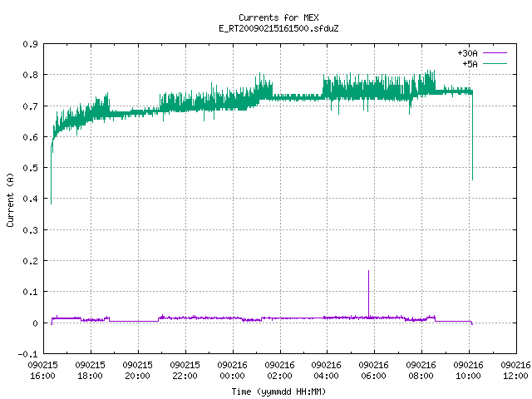The image size is (532, 399).
Task: Click the 090216 12:00 time tick label
Action: [515, 371]
